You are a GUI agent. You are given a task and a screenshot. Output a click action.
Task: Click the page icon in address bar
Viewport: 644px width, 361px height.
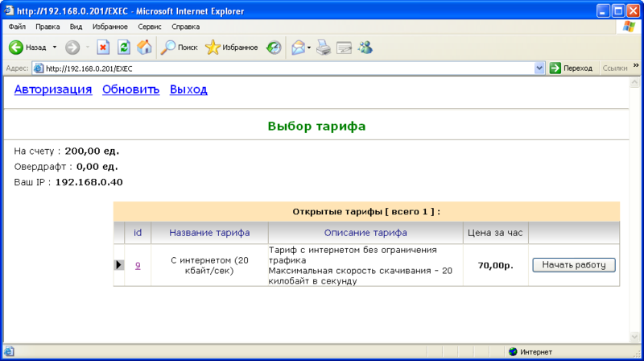(38, 68)
